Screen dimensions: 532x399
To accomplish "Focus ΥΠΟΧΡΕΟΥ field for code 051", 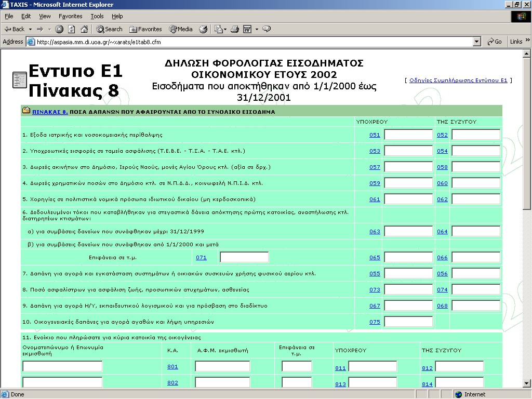I will point(408,135).
